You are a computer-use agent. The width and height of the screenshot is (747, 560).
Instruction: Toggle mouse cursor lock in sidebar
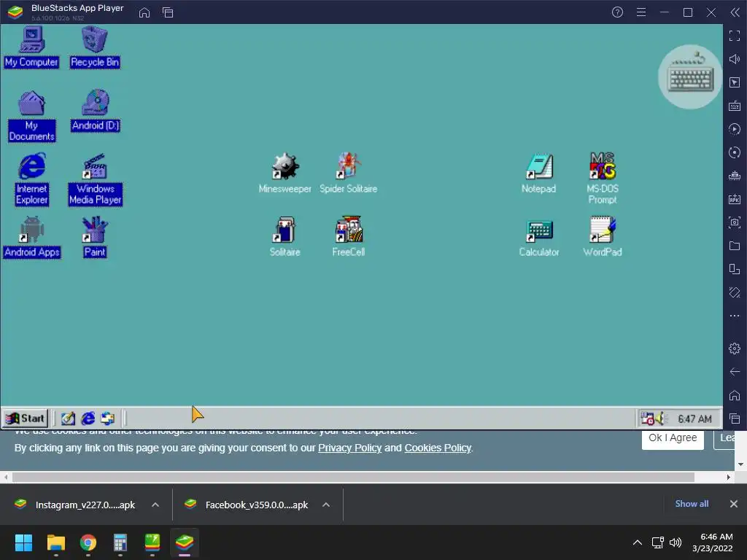coord(735,82)
